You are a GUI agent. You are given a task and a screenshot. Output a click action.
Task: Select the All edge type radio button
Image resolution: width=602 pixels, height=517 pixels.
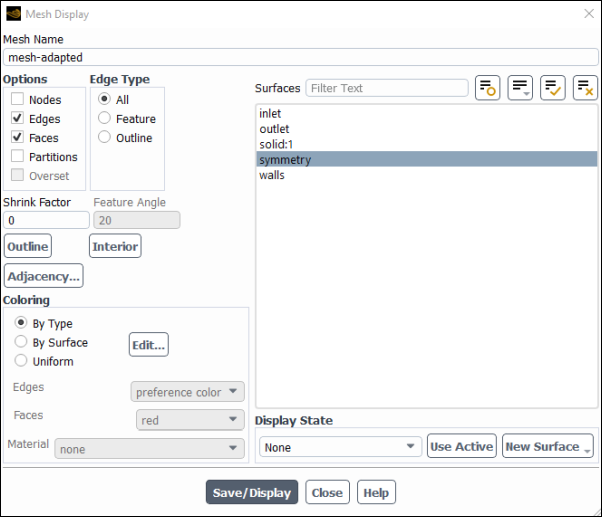click(x=104, y=99)
